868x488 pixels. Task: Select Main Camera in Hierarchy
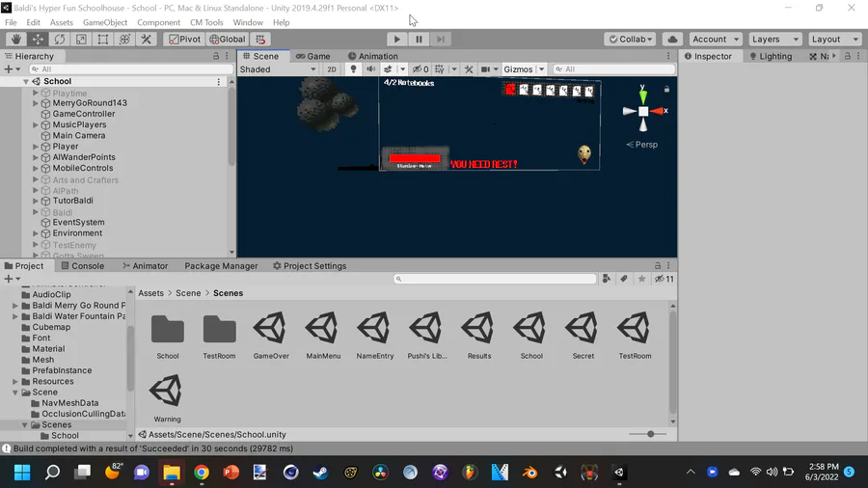point(79,136)
